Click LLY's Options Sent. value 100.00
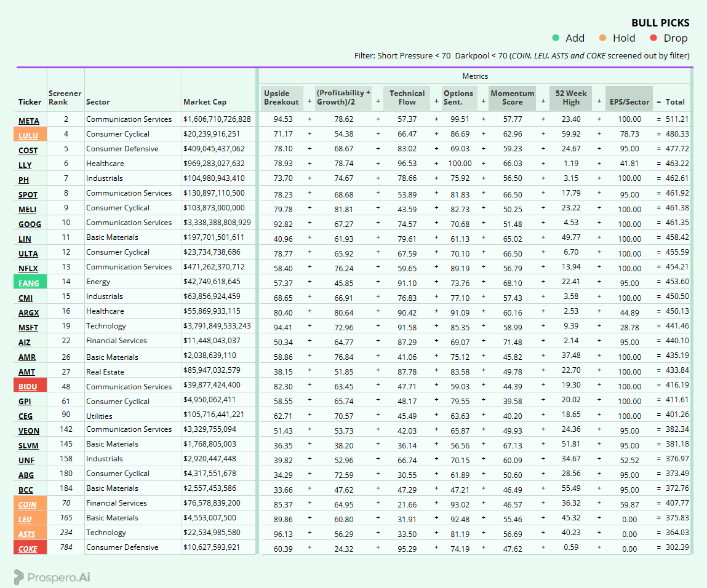The image size is (707, 588). [x=460, y=164]
